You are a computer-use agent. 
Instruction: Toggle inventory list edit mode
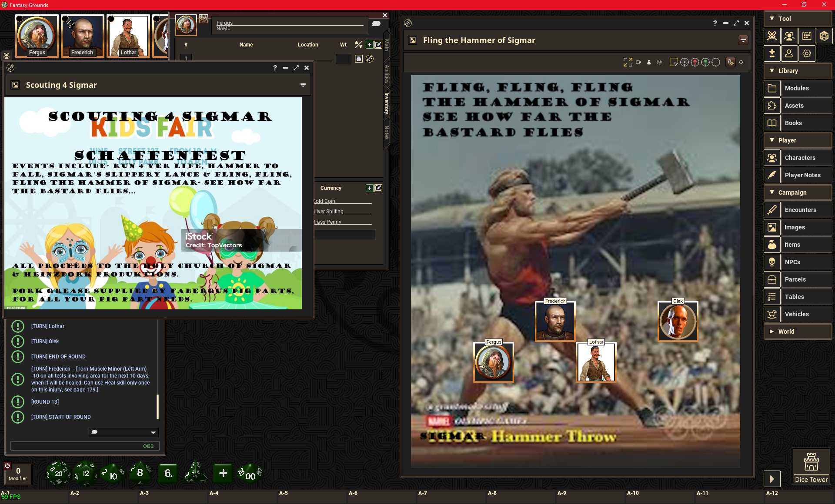pyautogui.click(x=378, y=45)
